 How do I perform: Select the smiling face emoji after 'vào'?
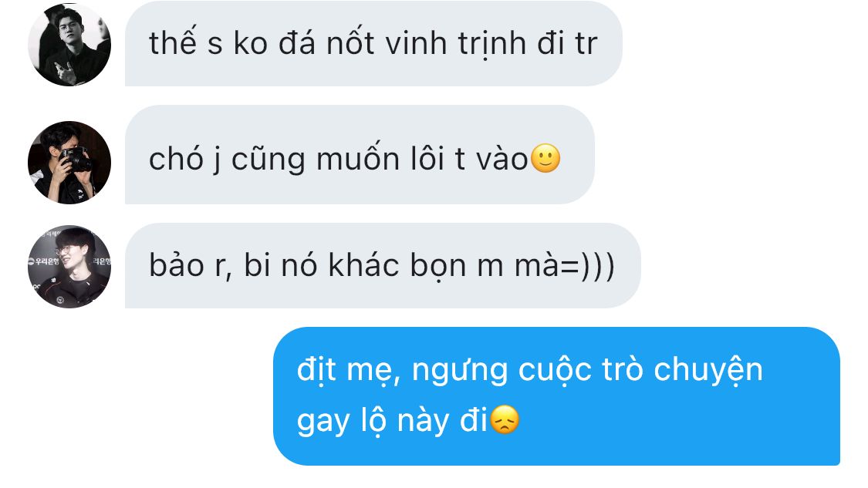545,159
